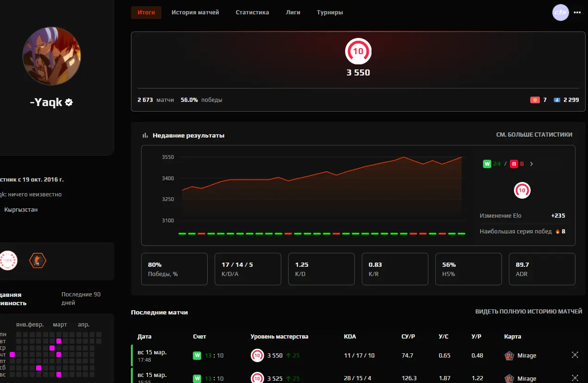Go to the Лиги tab
The image size is (588, 383).
(293, 13)
